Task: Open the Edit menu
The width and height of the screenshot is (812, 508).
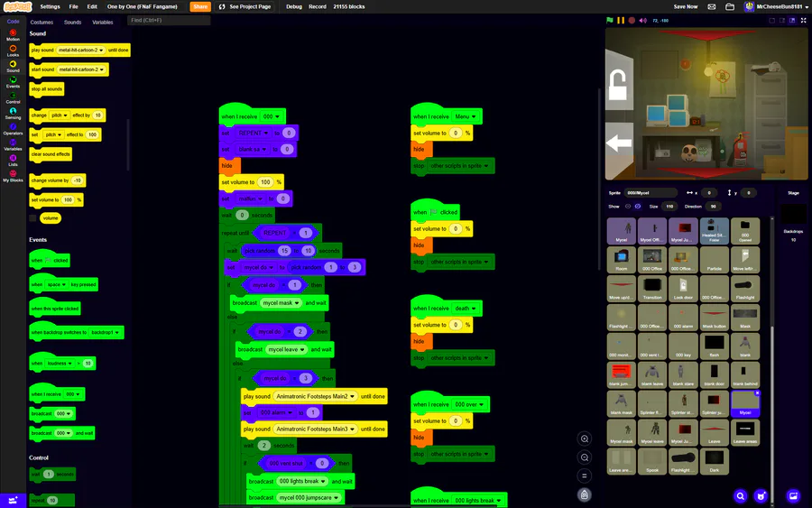Action: (x=92, y=6)
